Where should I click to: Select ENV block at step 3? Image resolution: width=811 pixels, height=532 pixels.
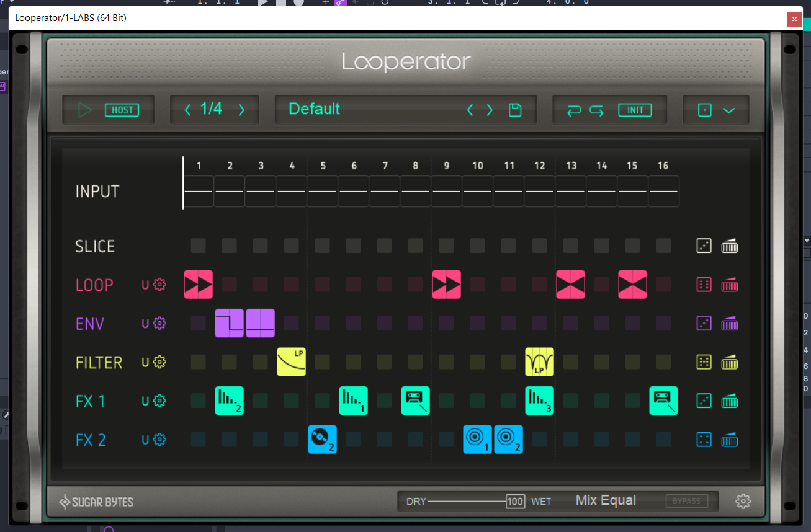coord(261,323)
